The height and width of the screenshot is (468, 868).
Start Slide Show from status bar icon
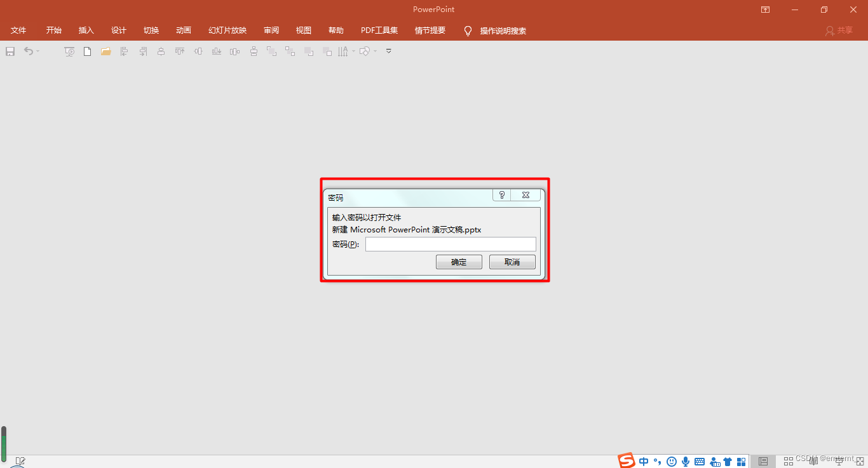tap(839, 461)
